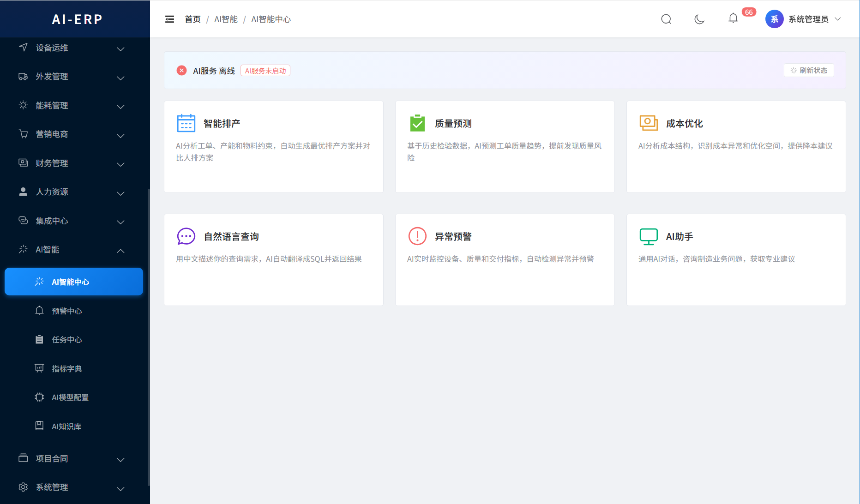The height and width of the screenshot is (504, 860).
Task: Click the AI模型配置 chip icon
Action: click(39, 397)
